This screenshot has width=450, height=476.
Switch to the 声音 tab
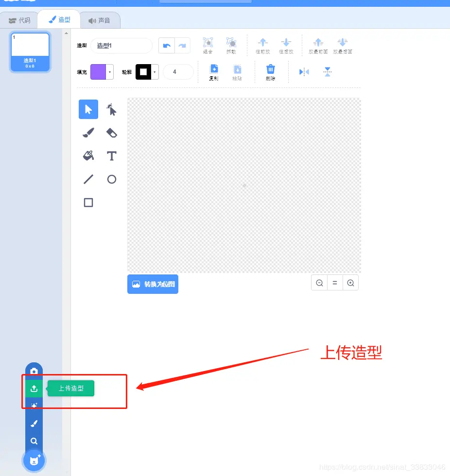[100, 20]
